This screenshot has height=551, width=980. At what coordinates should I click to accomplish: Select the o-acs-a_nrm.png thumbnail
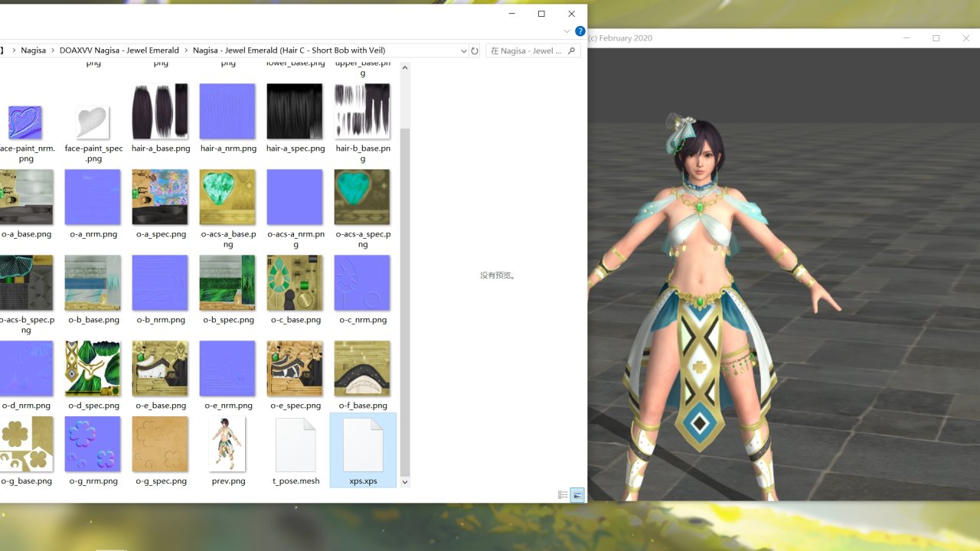tap(295, 197)
